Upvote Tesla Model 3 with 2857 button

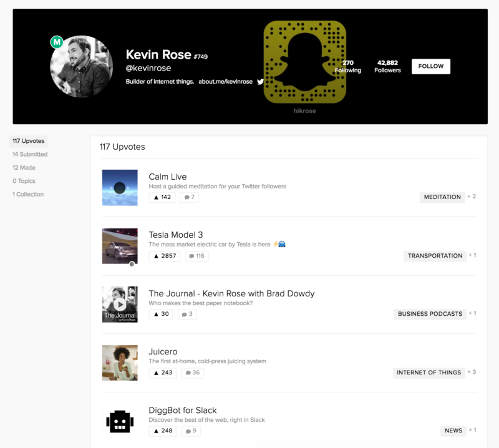click(165, 256)
